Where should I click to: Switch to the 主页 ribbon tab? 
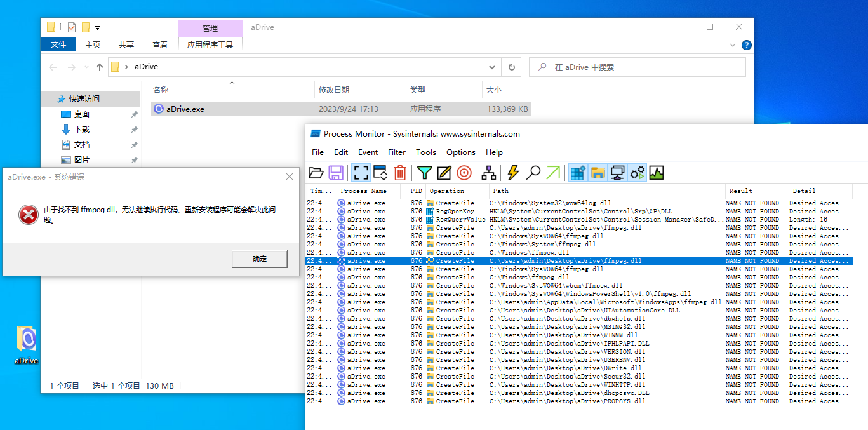coord(93,44)
